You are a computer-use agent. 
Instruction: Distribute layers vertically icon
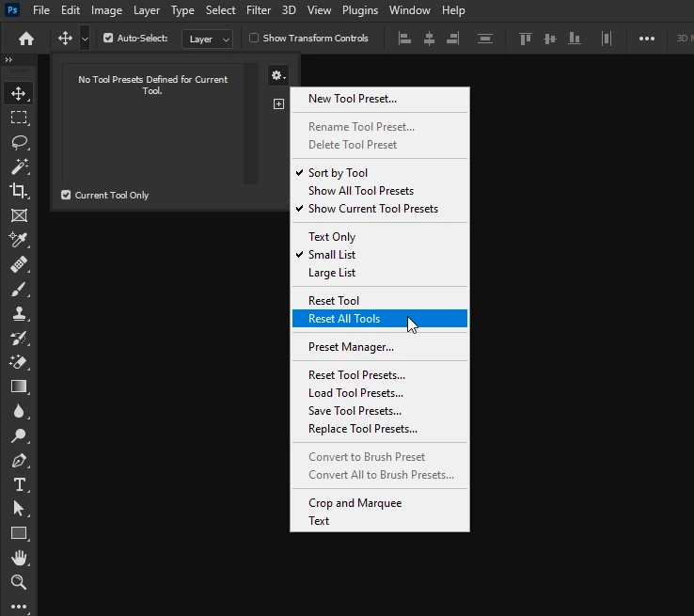point(485,39)
